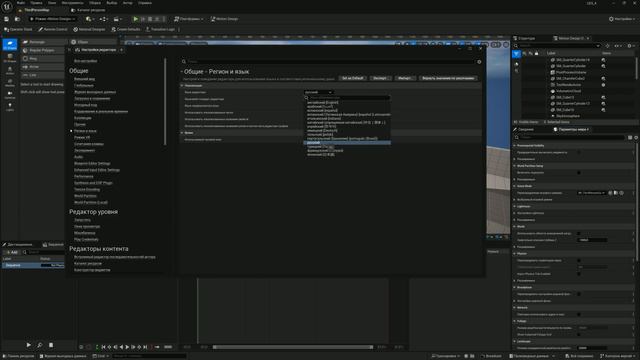Image resolution: width=640 pixels, height=360 pixels.
Task: Click the Unreal Engine logo icon
Action: (x=7, y=6)
